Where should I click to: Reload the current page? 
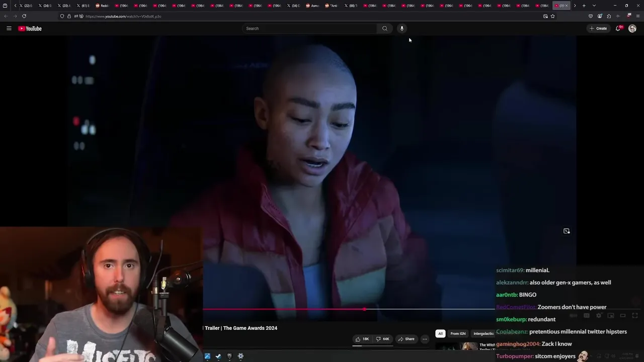click(24, 16)
